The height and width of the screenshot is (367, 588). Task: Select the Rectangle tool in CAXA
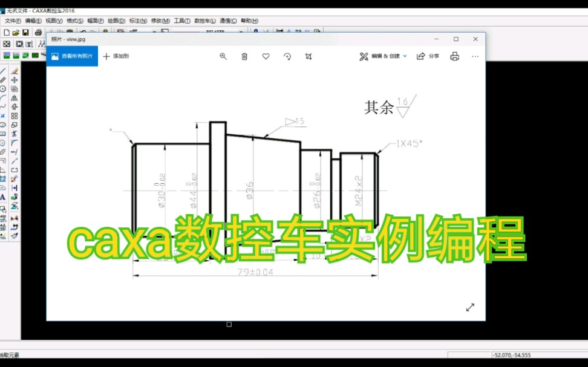click(3, 134)
